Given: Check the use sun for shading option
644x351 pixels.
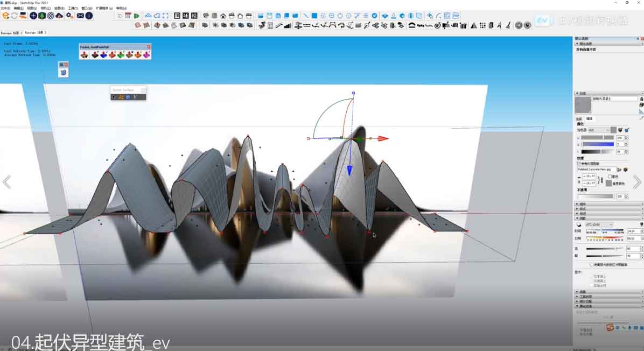Looking at the screenshot, I should 592,264.
